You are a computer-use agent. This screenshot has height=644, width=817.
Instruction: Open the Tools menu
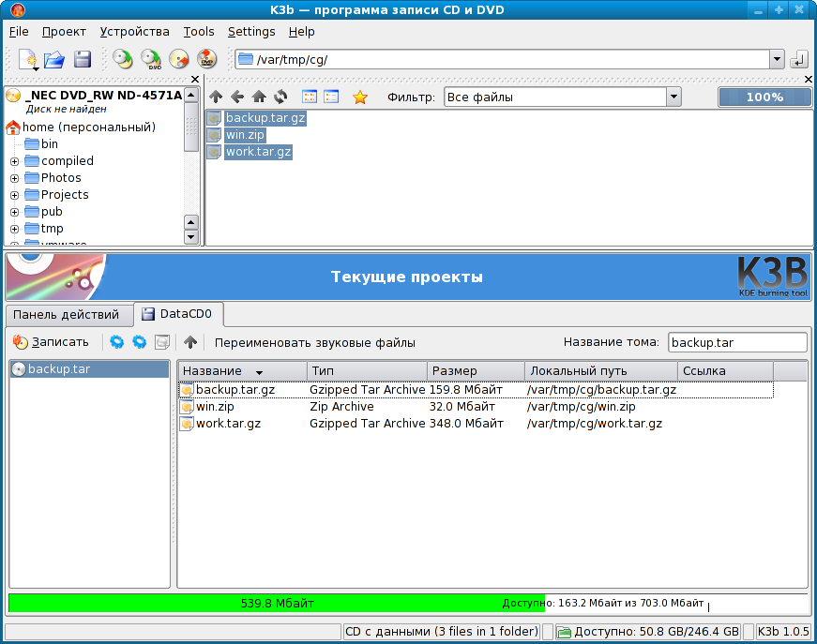[x=199, y=32]
